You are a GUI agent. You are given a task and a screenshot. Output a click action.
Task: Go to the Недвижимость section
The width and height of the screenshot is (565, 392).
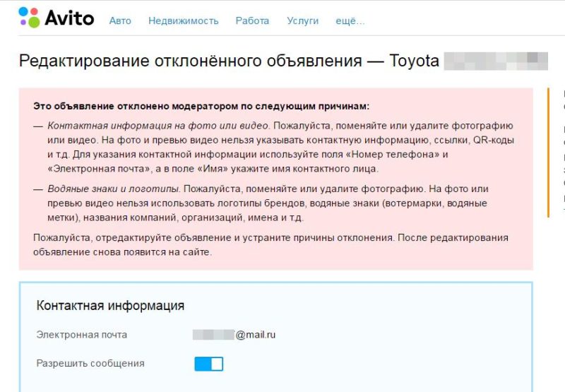pyautogui.click(x=183, y=20)
